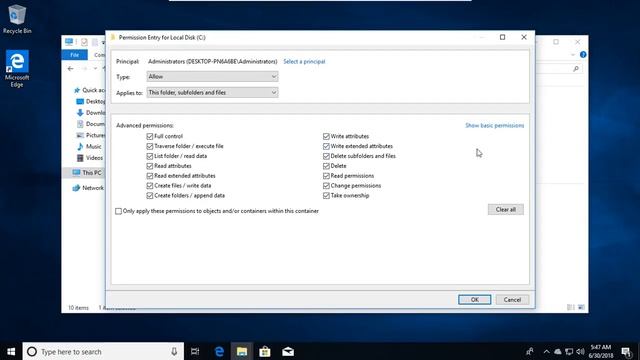Click the OneDrive cloud tray icon
640x360 pixels.
(558, 351)
